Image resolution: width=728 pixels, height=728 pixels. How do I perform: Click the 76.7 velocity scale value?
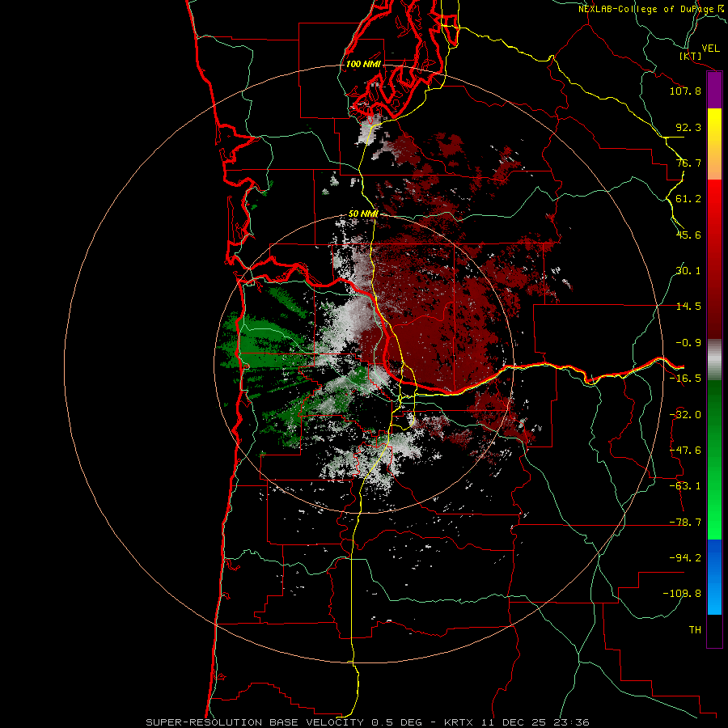pyautogui.click(x=688, y=163)
